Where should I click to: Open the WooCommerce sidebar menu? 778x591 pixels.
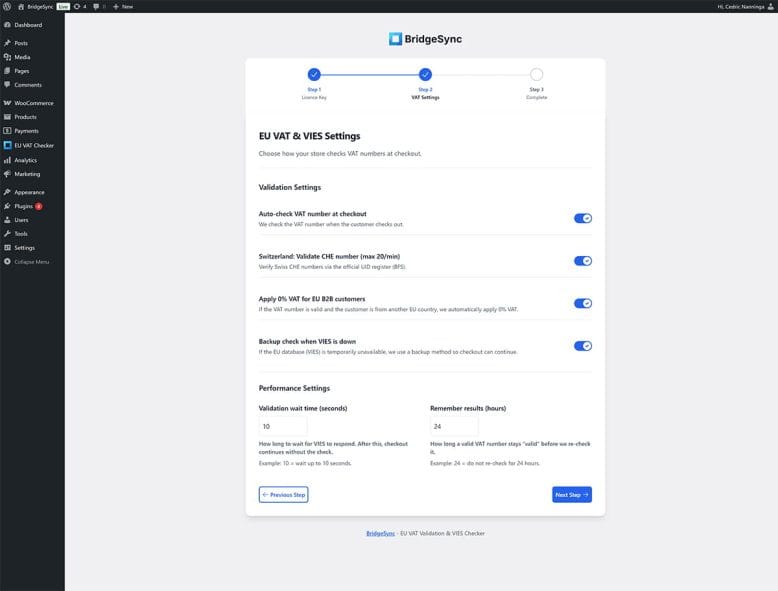click(x=33, y=103)
